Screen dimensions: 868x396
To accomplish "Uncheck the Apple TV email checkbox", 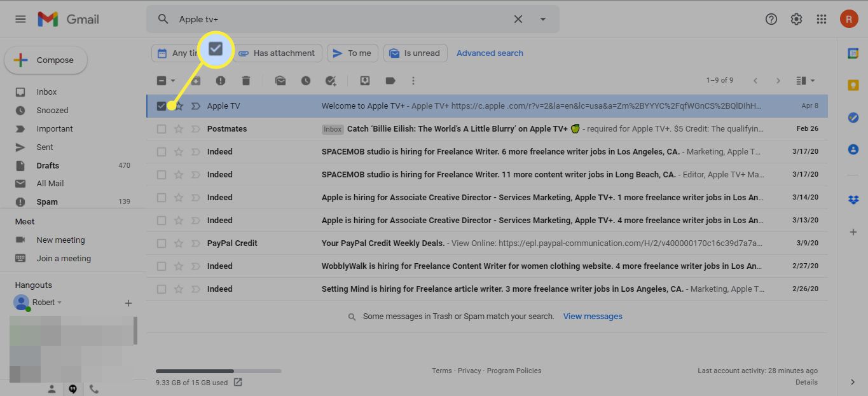I will [x=162, y=106].
